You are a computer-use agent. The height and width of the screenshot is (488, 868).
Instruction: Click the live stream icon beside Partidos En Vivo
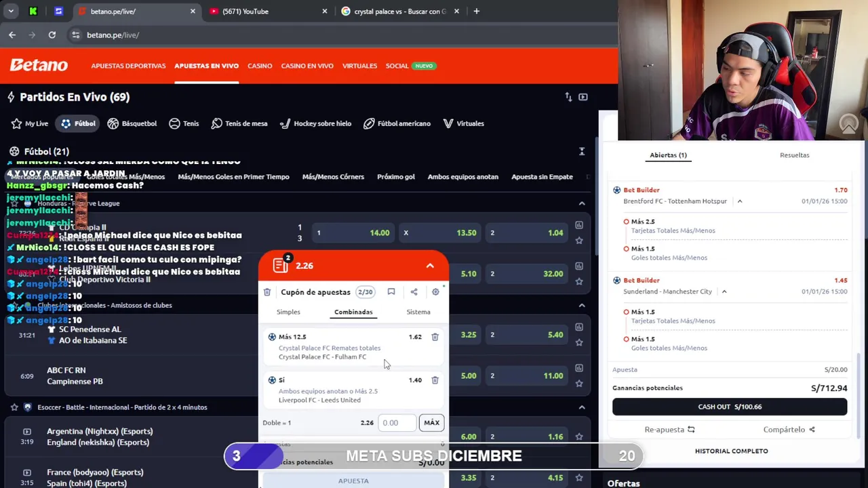pos(583,97)
